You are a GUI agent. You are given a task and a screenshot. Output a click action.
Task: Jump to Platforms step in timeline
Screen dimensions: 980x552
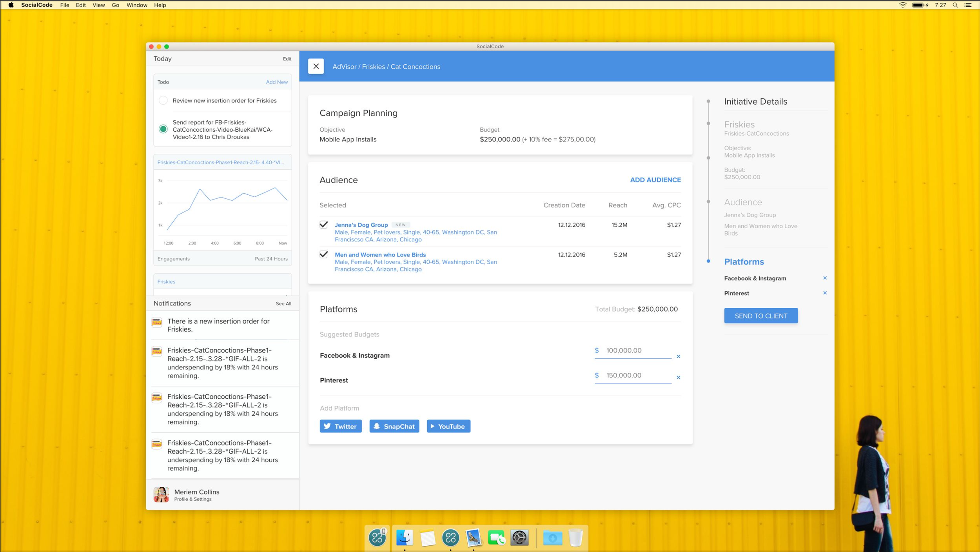tap(744, 261)
